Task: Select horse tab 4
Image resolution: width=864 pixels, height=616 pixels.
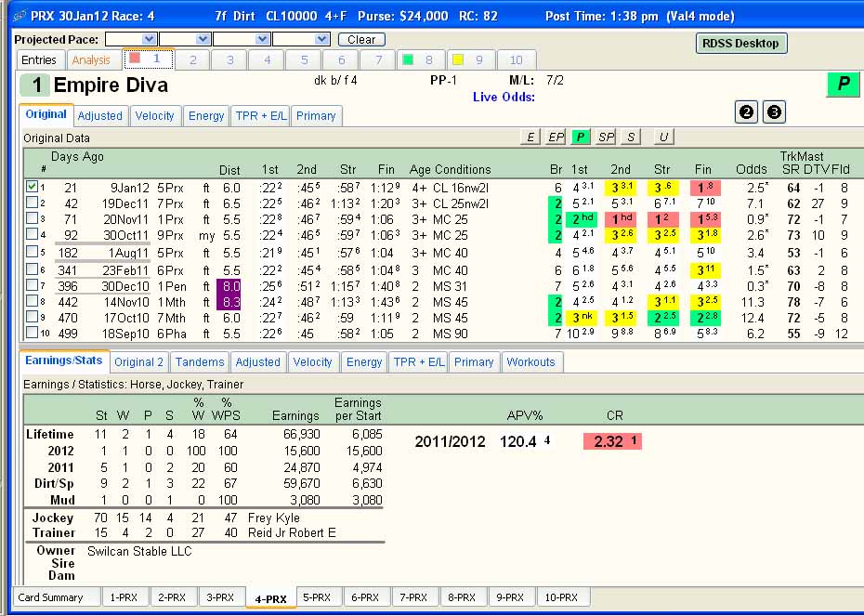Action: pyautogui.click(x=267, y=60)
